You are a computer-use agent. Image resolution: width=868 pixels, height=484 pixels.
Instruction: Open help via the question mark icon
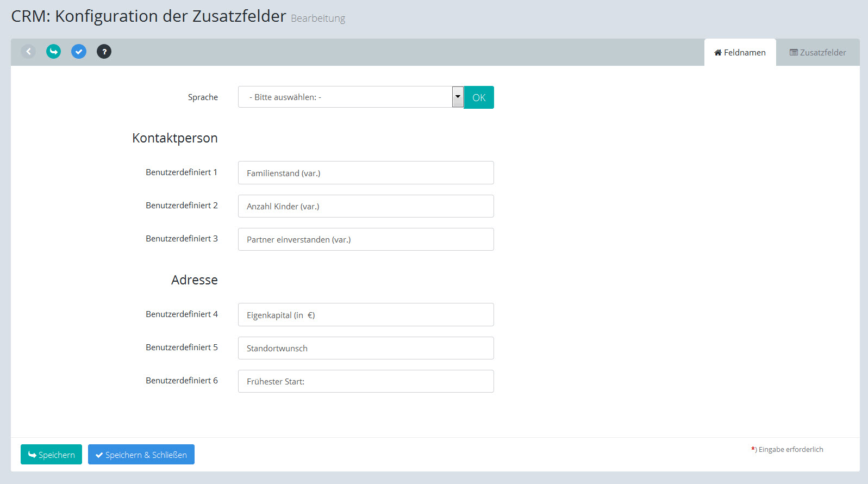(x=104, y=52)
